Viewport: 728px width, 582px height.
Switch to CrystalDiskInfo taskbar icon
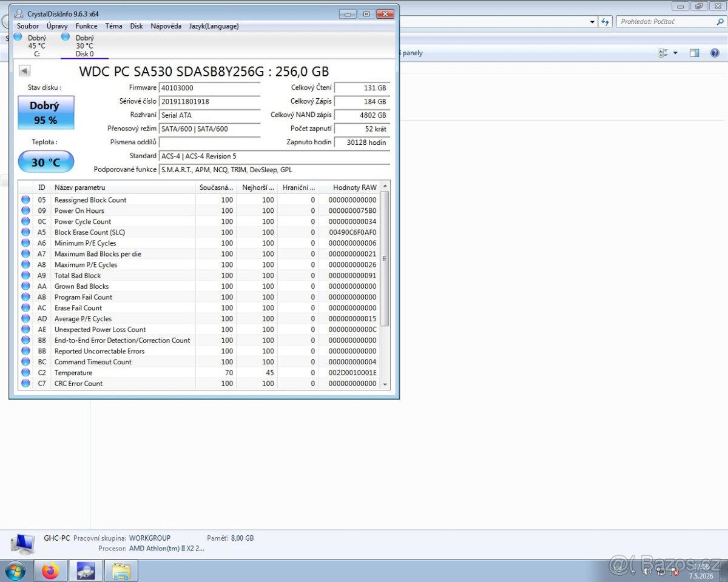click(x=86, y=571)
